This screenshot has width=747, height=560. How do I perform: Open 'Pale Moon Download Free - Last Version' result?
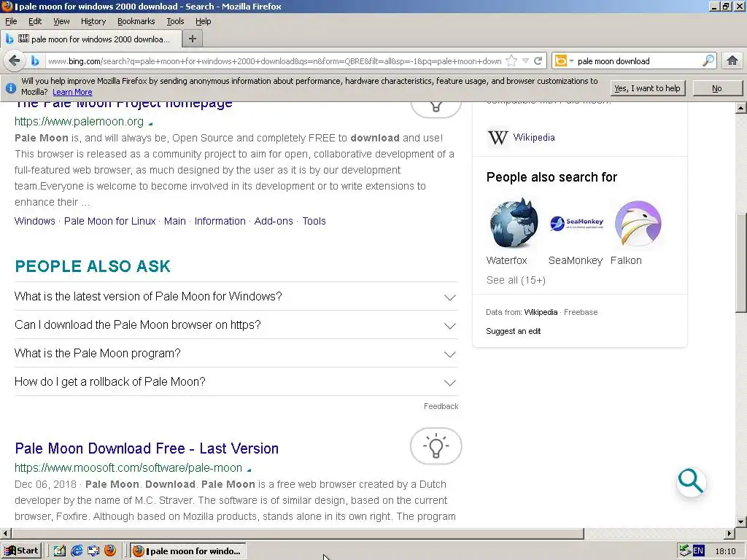147,448
